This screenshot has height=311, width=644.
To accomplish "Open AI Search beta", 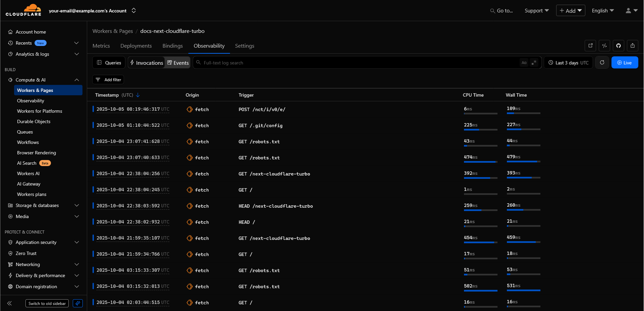I will [x=34, y=163].
